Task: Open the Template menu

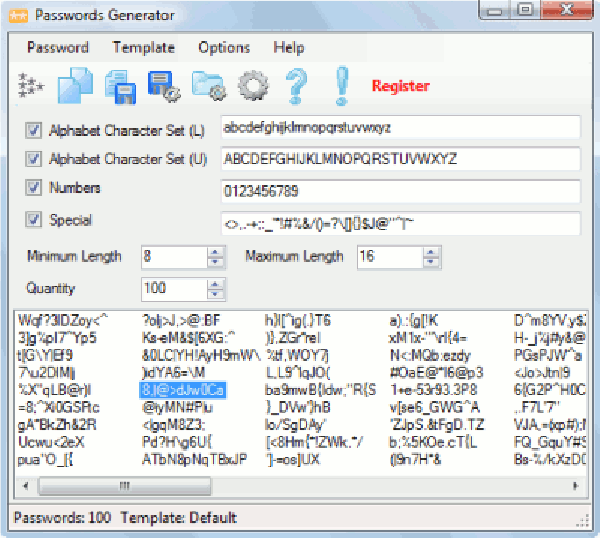Action: (x=143, y=47)
